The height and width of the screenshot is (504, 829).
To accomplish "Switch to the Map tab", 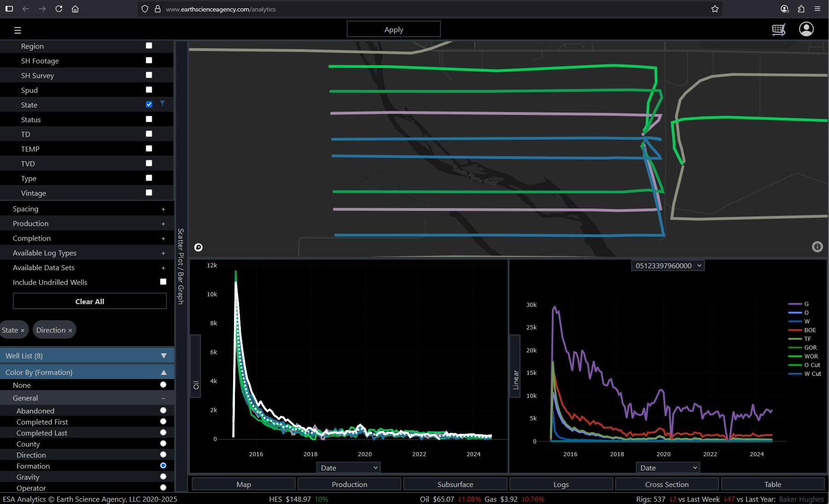I will coord(244,484).
